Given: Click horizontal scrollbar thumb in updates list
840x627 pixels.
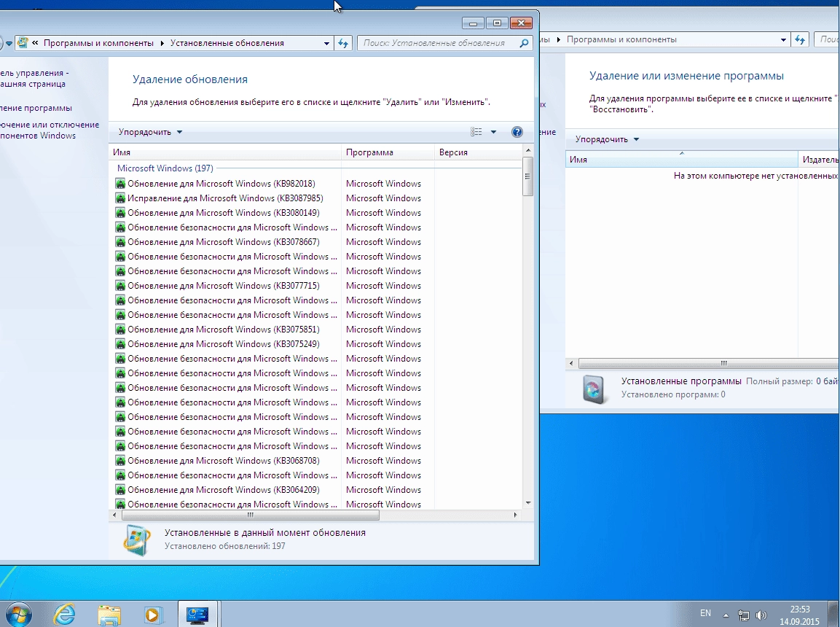Looking at the screenshot, I should [250, 515].
